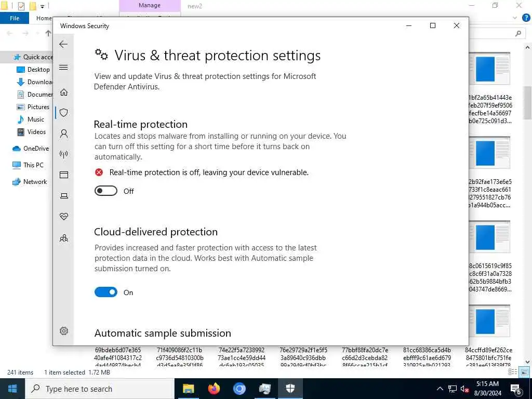This screenshot has height=399, width=532.
Task: Go back with the Windows Security back arrow
Action: 63,44
